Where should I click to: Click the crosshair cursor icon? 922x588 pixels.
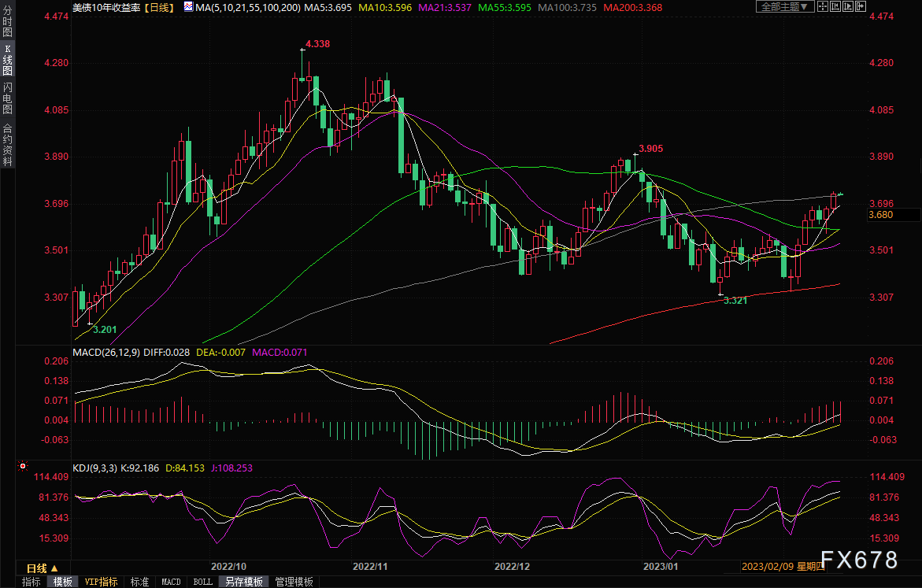tap(823, 6)
